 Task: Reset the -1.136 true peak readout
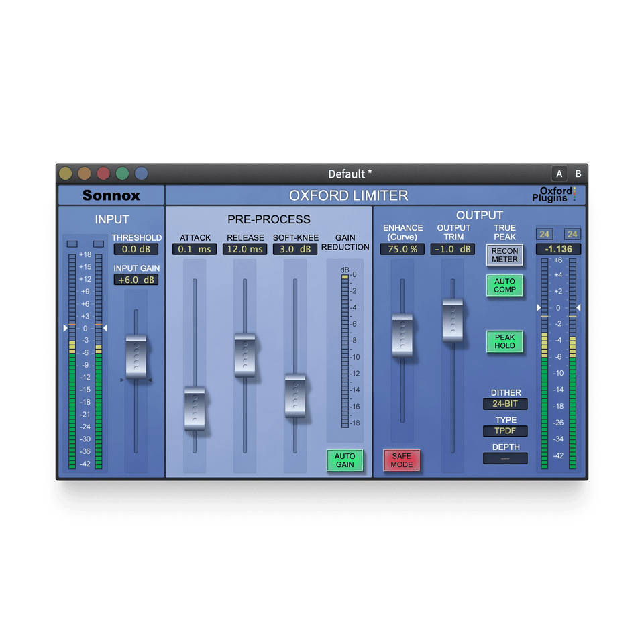[557, 249]
